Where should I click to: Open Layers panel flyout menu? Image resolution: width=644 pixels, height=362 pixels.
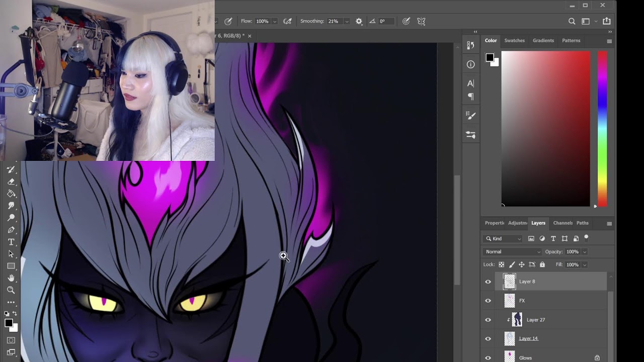[x=609, y=224]
